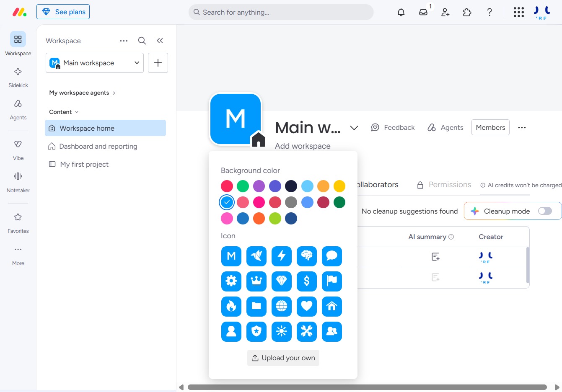Screen dimensions: 562x392
Task: Focus the Search for anything field
Action: (x=281, y=12)
